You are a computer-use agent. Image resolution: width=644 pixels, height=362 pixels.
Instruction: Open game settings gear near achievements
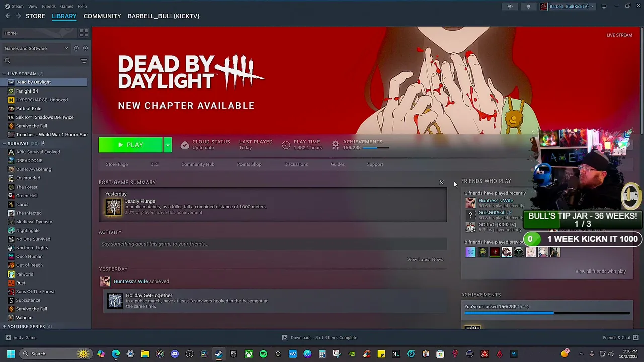[x=335, y=145]
